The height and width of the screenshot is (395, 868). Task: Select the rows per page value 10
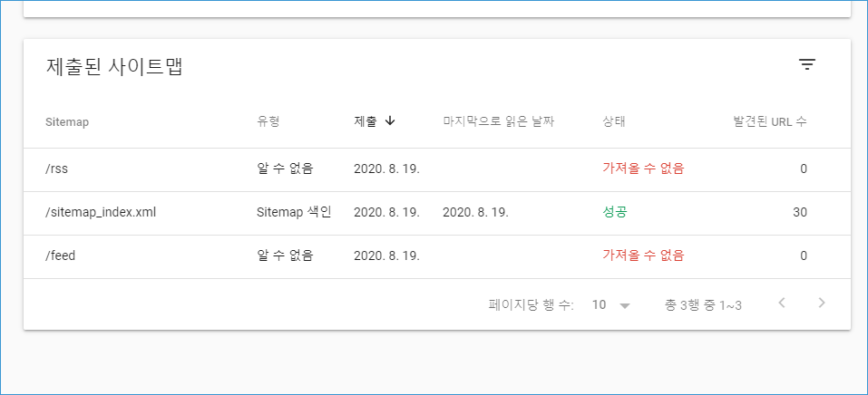click(x=599, y=304)
